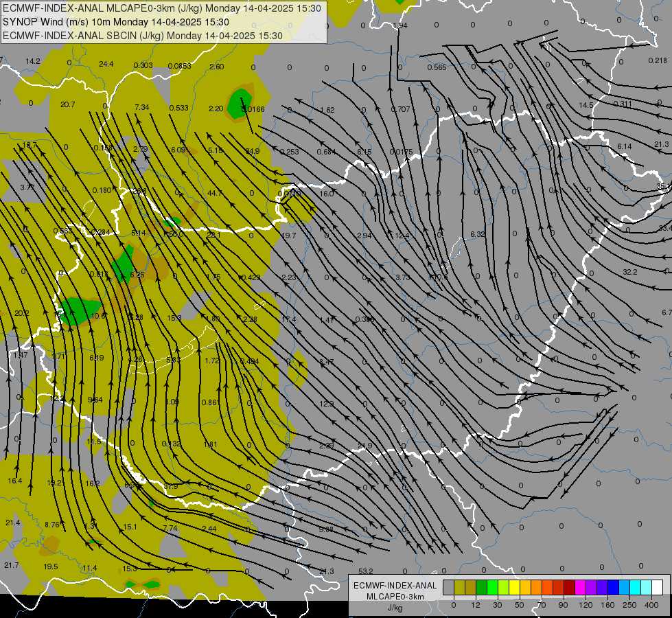Click the legend tick label '50'
The width and height of the screenshot is (672, 618).
pyautogui.click(x=520, y=605)
